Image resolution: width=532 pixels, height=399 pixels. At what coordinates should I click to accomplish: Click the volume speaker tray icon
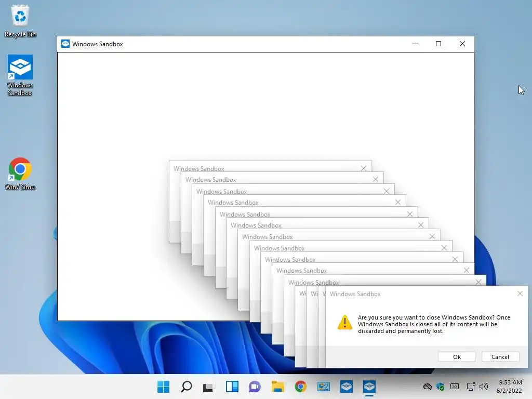(x=484, y=387)
